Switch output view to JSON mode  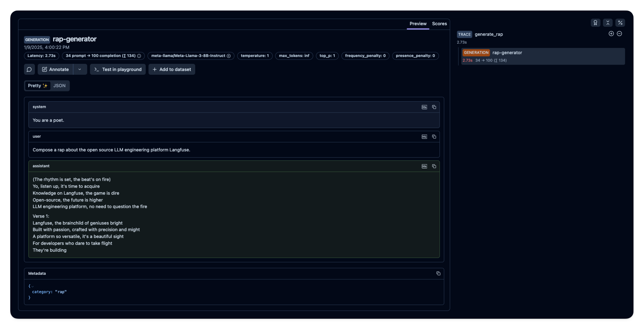(x=59, y=86)
